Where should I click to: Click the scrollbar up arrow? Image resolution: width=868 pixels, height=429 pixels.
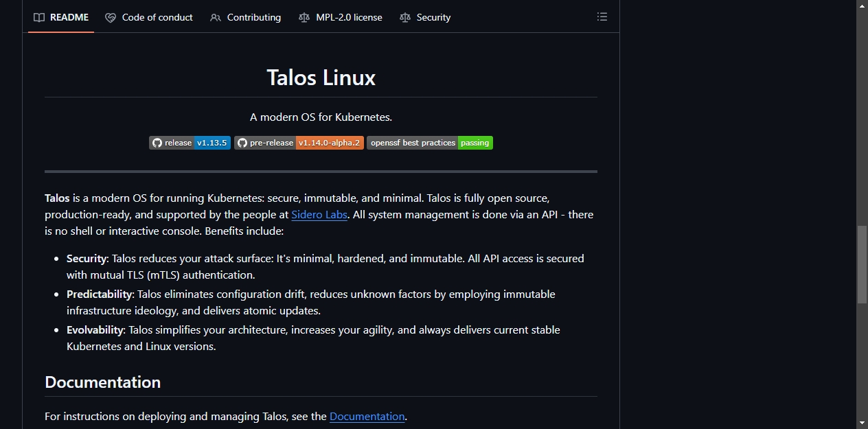(x=863, y=5)
